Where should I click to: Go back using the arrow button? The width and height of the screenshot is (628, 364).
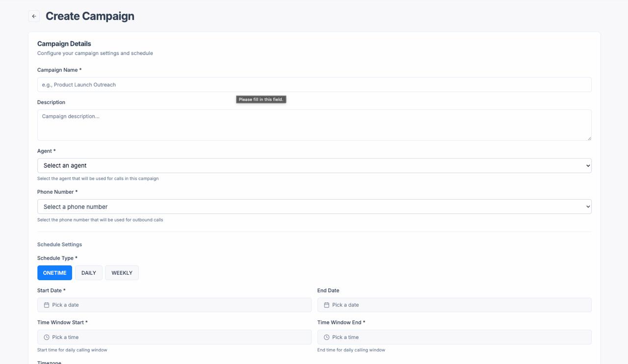(34, 16)
